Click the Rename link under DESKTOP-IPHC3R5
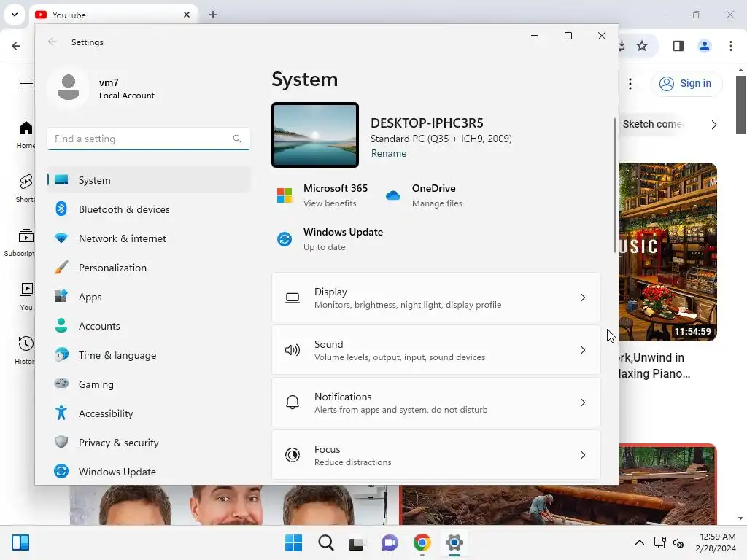Screen dimensions: 747x560 click(389, 153)
